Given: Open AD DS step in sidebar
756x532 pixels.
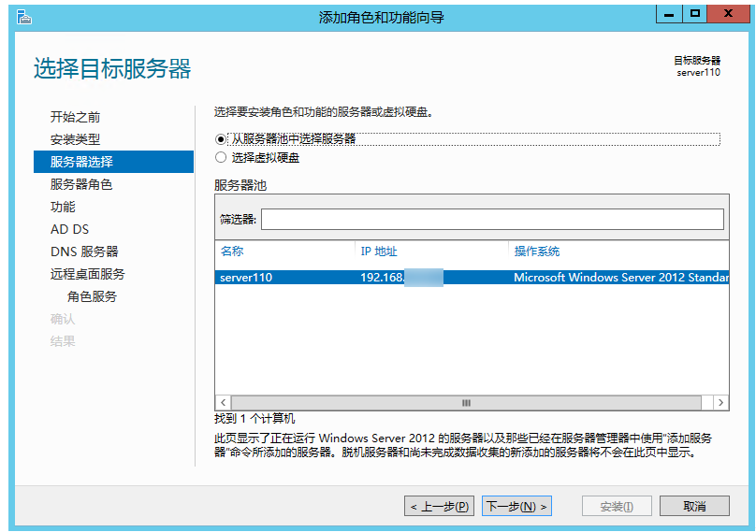Looking at the screenshot, I should click(x=70, y=229).
